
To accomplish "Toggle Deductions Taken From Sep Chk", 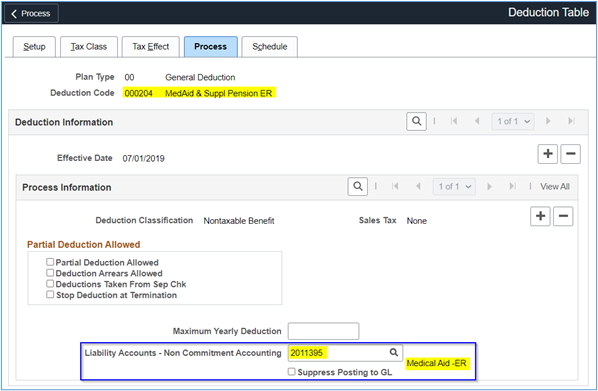I will (x=50, y=283).
